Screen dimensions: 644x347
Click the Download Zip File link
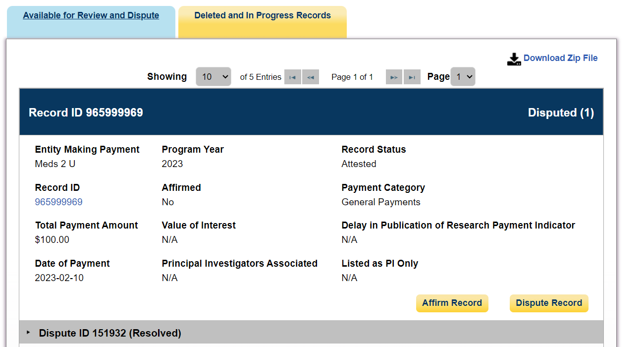560,58
